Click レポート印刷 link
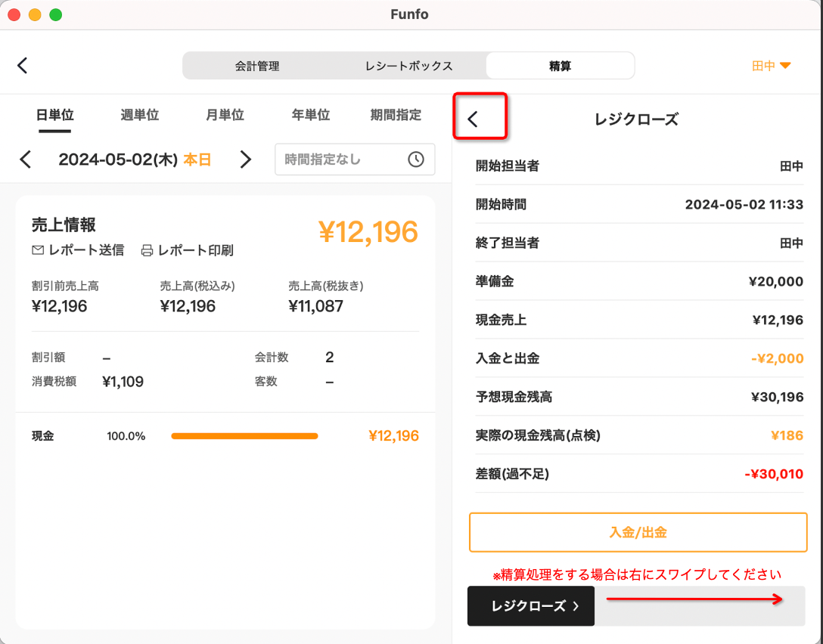The height and width of the screenshot is (644, 823). pos(188,250)
